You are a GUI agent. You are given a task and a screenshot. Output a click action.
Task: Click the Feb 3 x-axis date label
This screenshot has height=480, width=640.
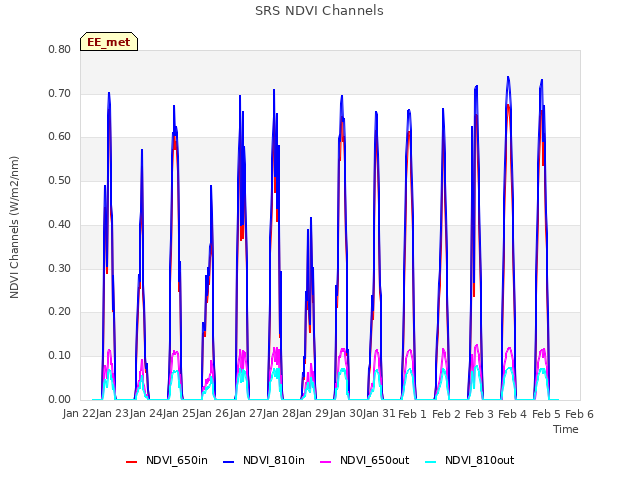click(x=479, y=414)
